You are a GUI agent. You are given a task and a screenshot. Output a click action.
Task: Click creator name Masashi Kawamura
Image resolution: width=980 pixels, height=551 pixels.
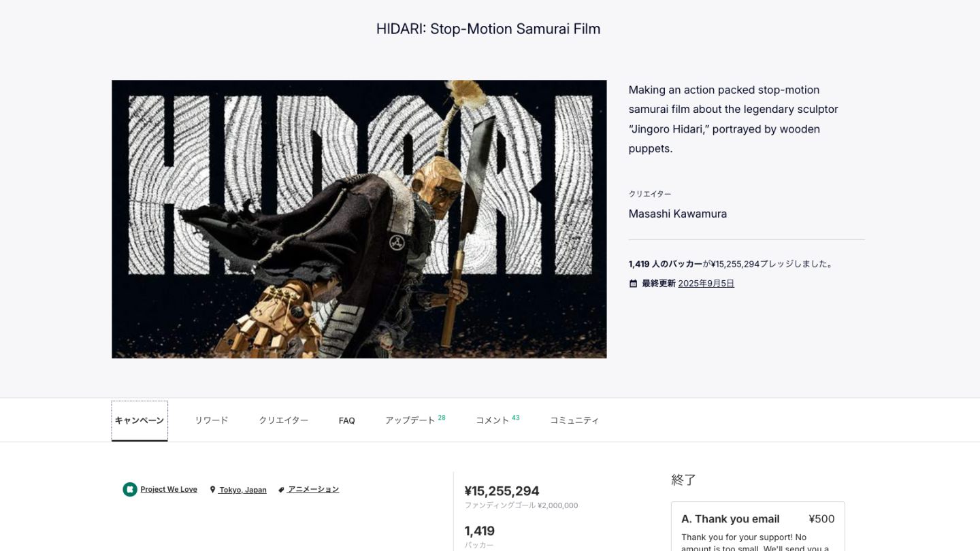(x=678, y=214)
